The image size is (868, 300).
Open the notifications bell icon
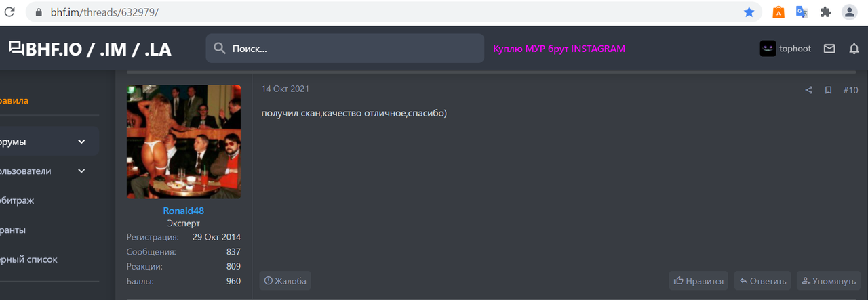pyautogui.click(x=854, y=49)
